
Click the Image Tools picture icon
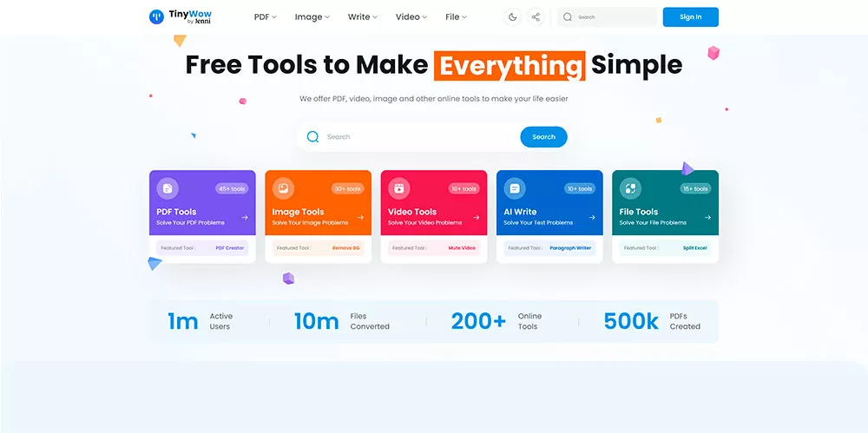pyautogui.click(x=284, y=189)
